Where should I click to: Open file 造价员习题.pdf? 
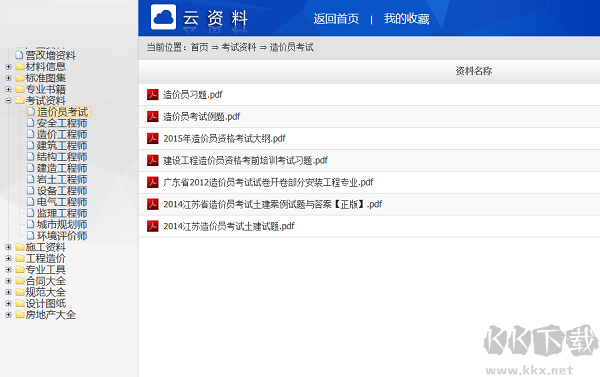coord(192,95)
